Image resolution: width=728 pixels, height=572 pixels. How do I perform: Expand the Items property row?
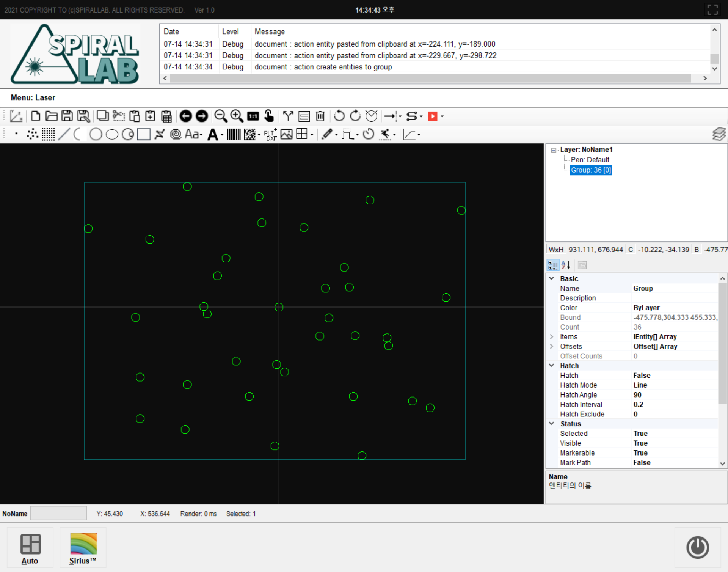(552, 337)
